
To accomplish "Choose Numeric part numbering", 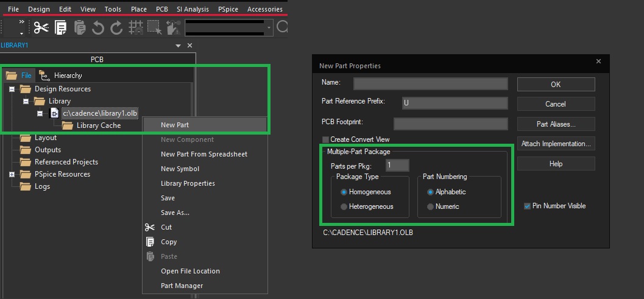I will pos(430,206).
